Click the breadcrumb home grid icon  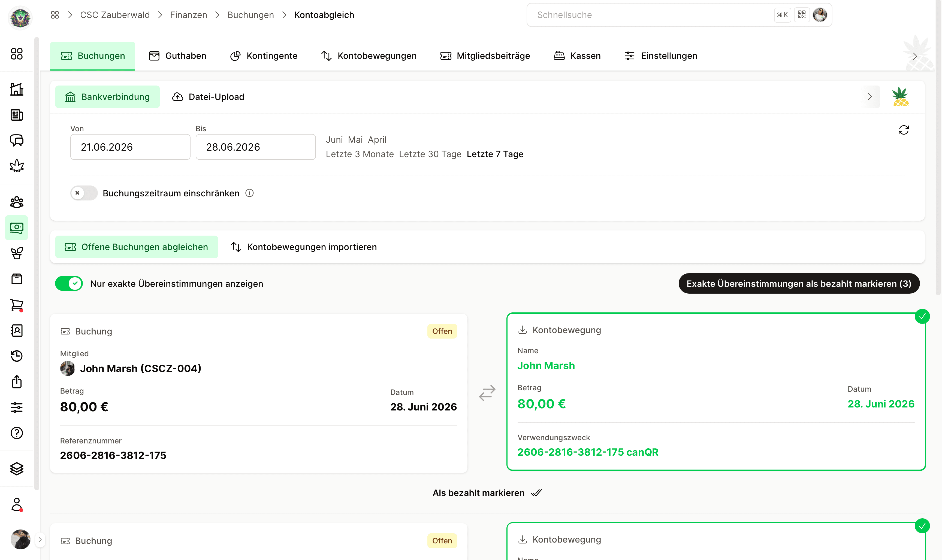[55, 15]
